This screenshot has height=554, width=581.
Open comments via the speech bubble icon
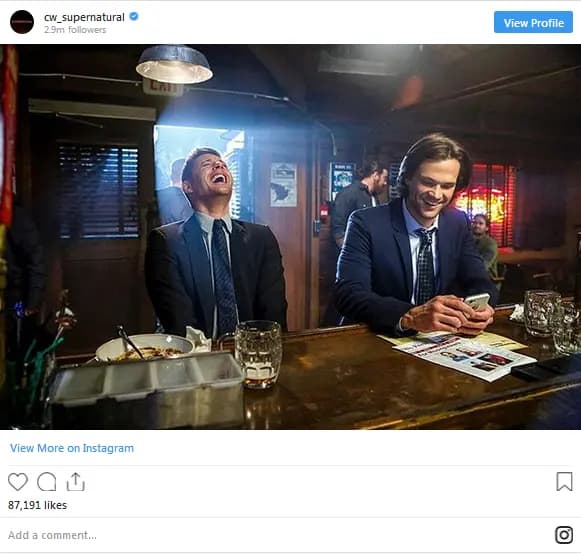tap(47, 482)
